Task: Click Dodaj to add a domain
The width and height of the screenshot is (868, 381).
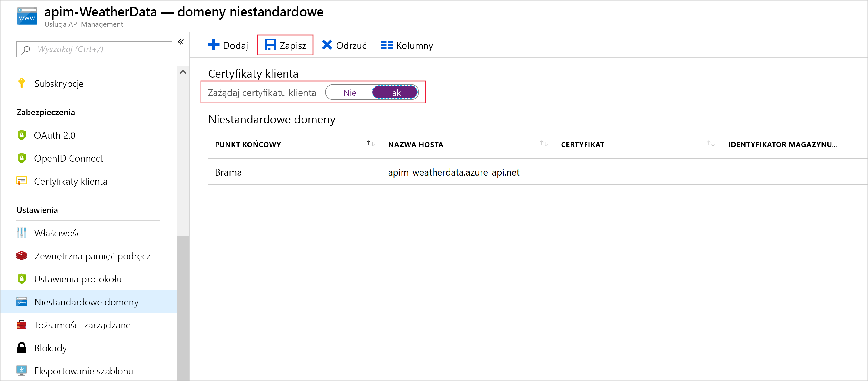Action: coord(228,45)
